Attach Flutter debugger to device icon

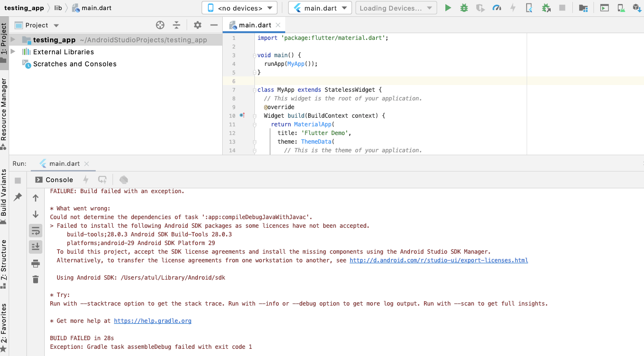(529, 8)
